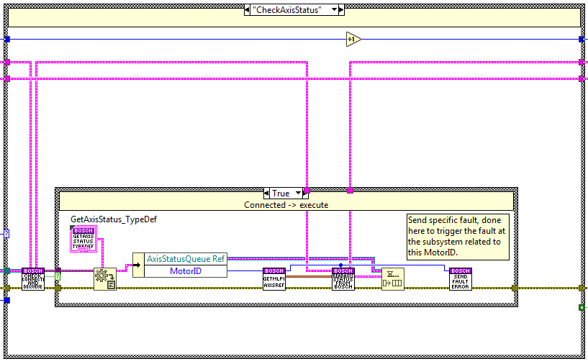The width and height of the screenshot is (588, 364).
Task: Click the increment (+1) node
Action: (x=353, y=39)
